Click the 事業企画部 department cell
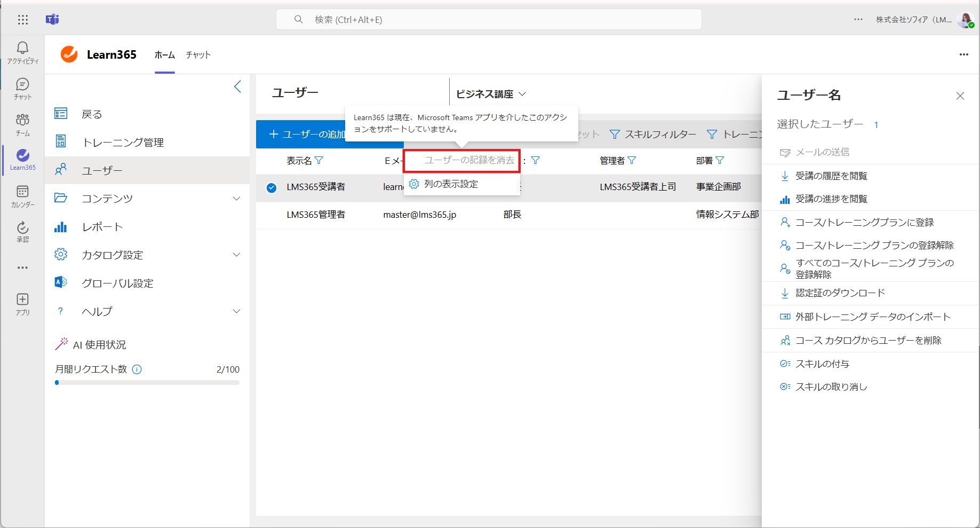 click(x=718, y=187)
